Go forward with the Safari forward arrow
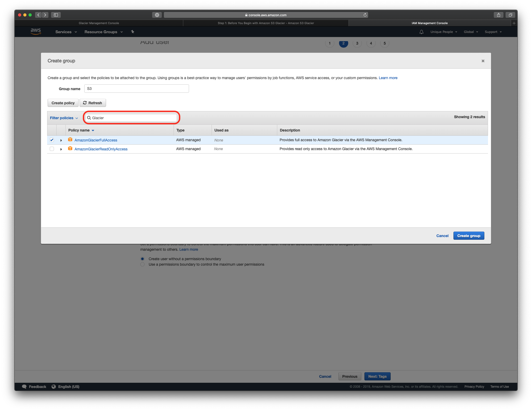Viewport: 532px width, 410px height. [x=45, y=15]
